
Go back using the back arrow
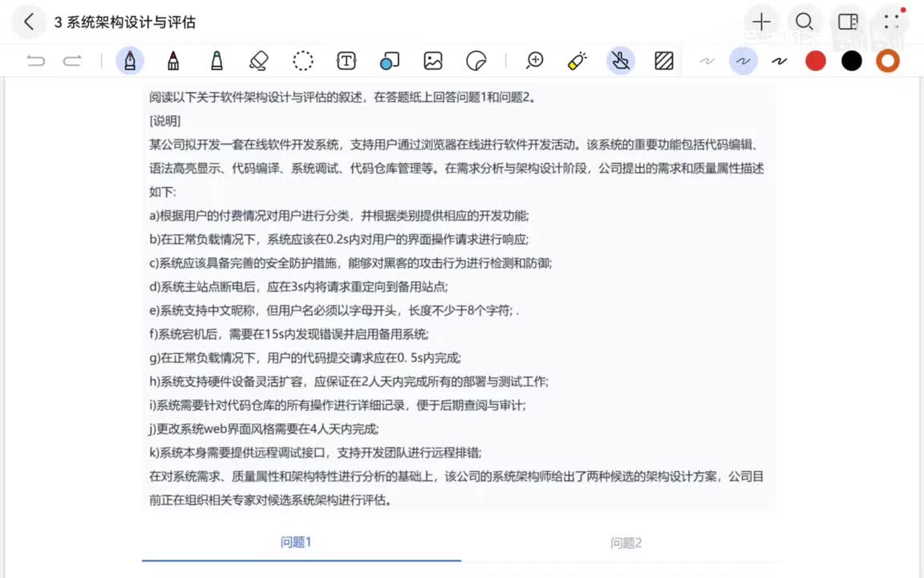pos(29,22)
